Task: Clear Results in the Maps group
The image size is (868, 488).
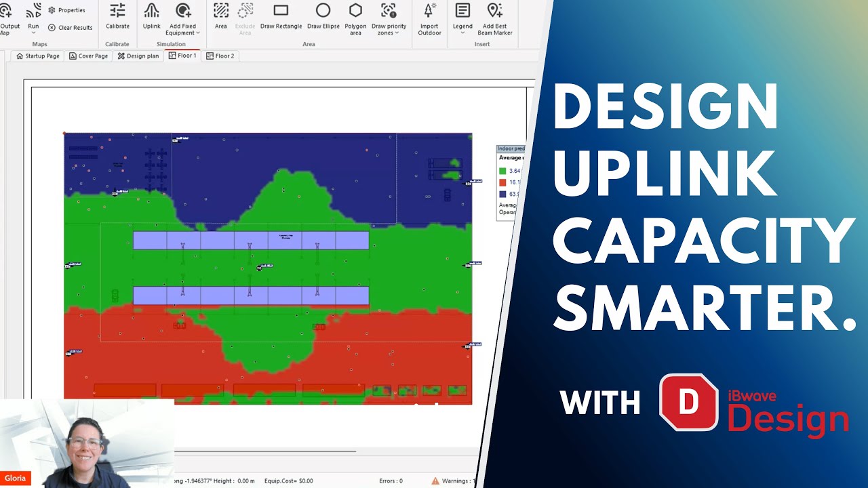Action: (70, 28)
